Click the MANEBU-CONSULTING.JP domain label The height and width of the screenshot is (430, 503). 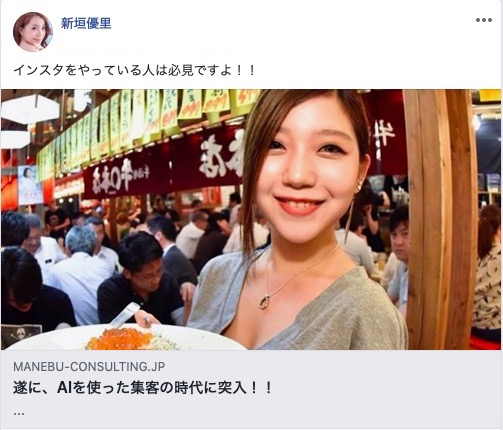89,367
